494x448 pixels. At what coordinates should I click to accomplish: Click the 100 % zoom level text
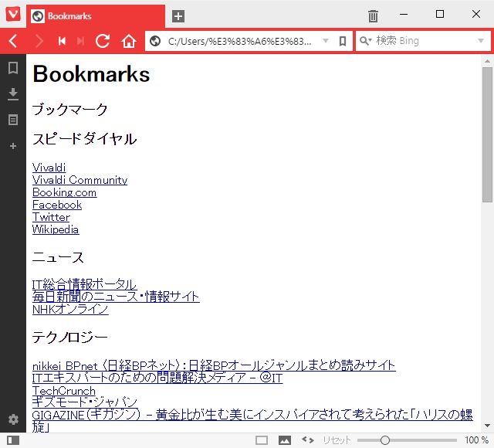(x=476, y=440)
